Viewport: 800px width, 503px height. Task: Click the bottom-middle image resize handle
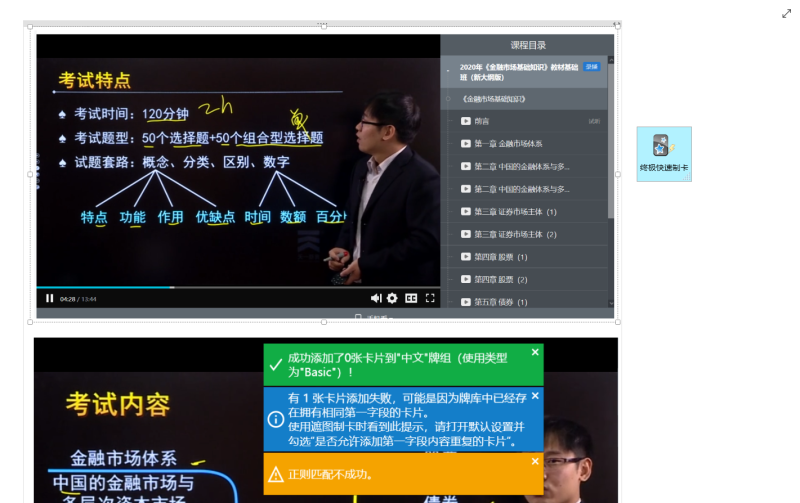coord(324,322)
